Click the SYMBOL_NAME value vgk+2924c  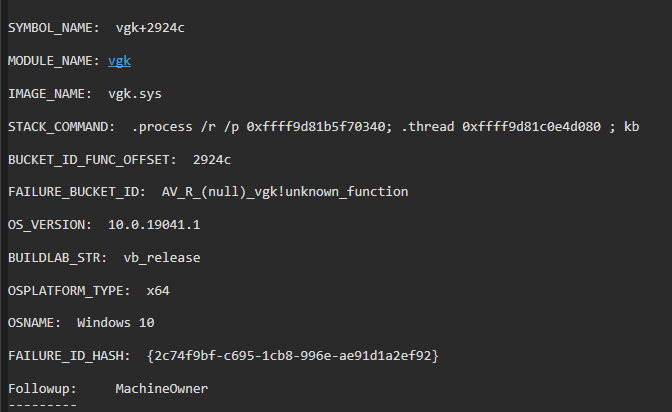(x=150, y=28)
